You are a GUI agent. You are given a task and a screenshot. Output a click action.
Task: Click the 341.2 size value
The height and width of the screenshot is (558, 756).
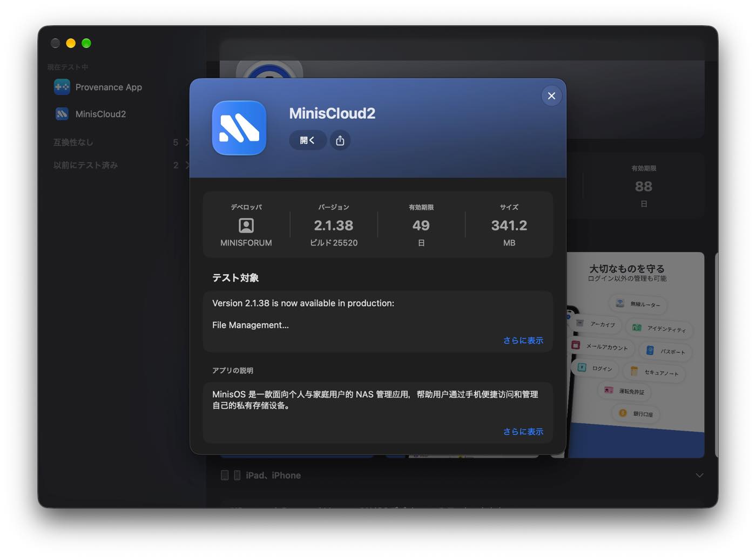click(509, 226)
